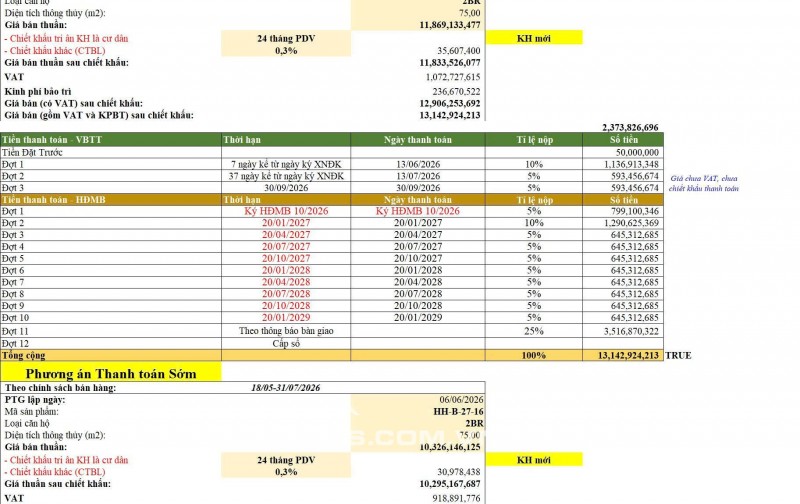800x504 pixels.
Task: Click the 'Tổng cộng' total row label
Action: click(x=23, y=356)
